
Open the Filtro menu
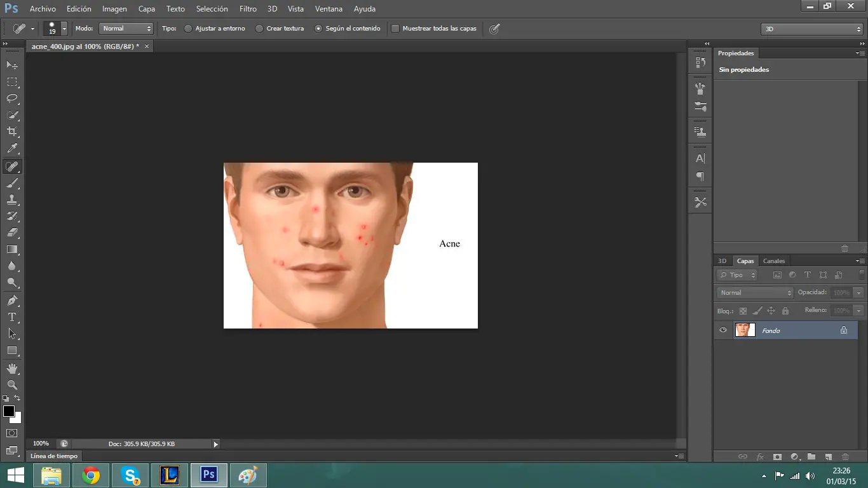pos(248,9)
